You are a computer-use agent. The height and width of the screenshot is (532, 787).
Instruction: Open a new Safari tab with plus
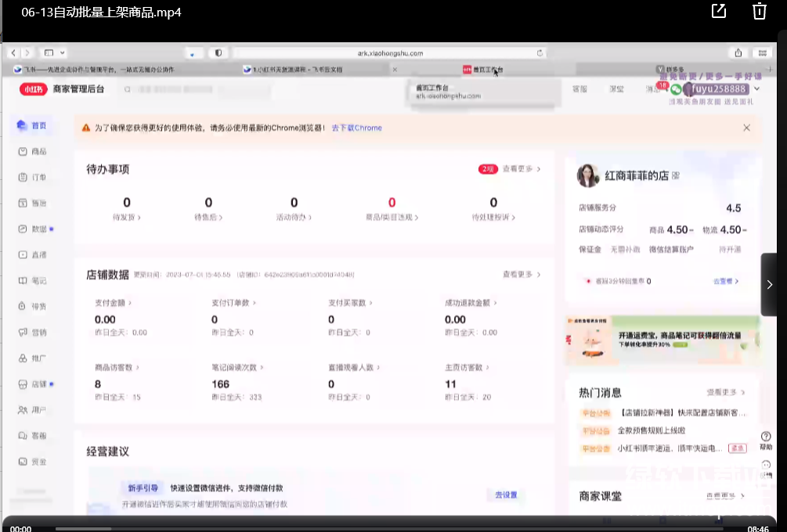tap(770, 69)
